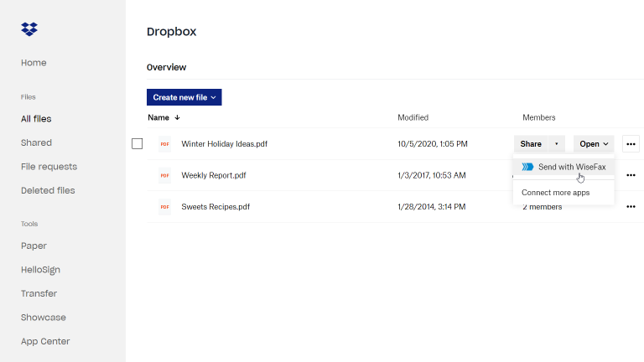Select the Winter Holiday Ideas.pdf checkbox
644x362 pixels.
click(x=138, y=144)
